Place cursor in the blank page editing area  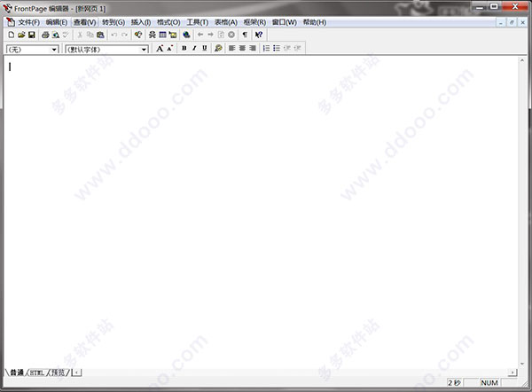[x=262, y=212]
